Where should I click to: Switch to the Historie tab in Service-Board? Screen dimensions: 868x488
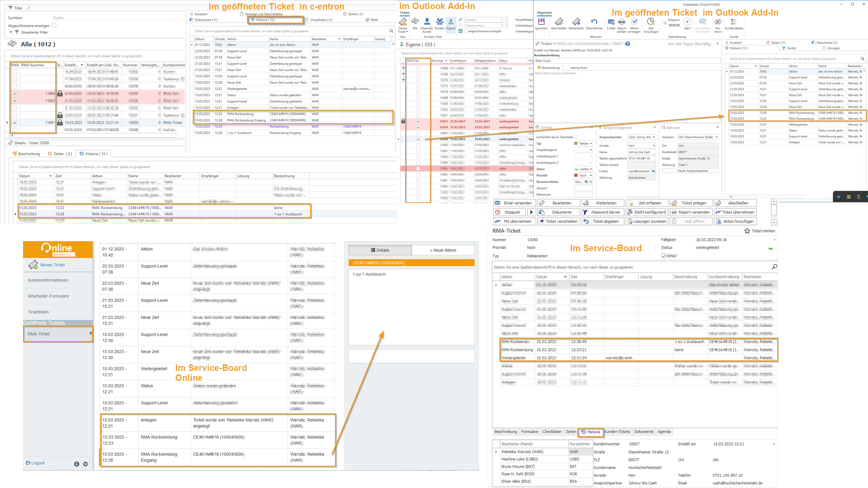(x=591, y=432)
